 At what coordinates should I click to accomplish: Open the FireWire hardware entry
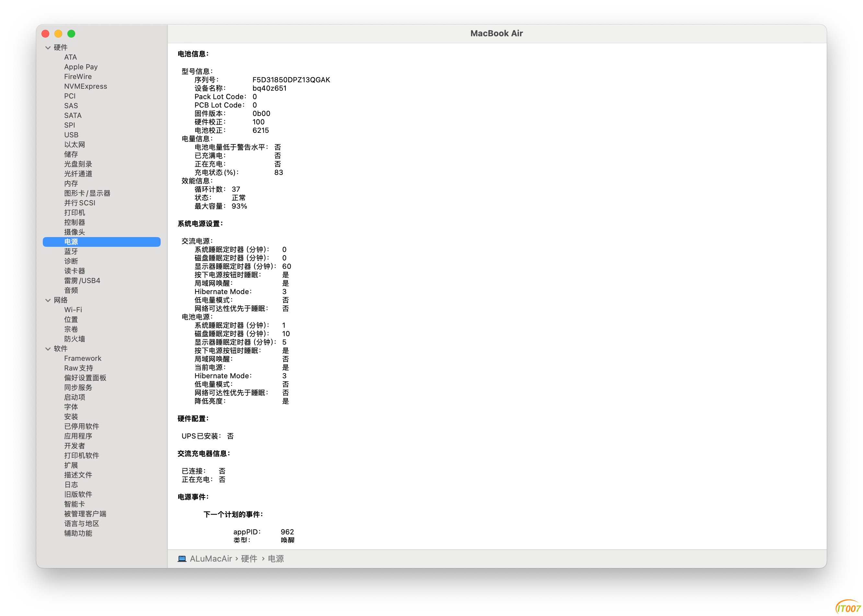78,77
